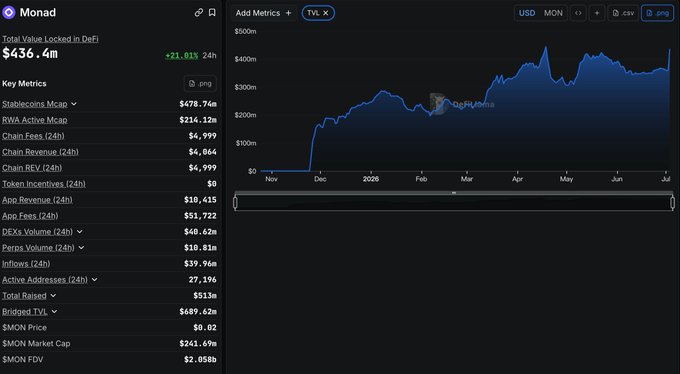Click the $513m total raised value
The height and width of the screenshot is (374, 680).
205,295
